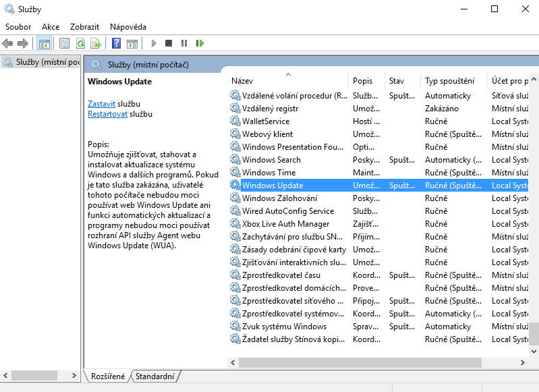The height and width of the screenshot is (392, 539).
Task: Click the list scroll right arrow
Action: pyautogui.click(x=523, y=362)
